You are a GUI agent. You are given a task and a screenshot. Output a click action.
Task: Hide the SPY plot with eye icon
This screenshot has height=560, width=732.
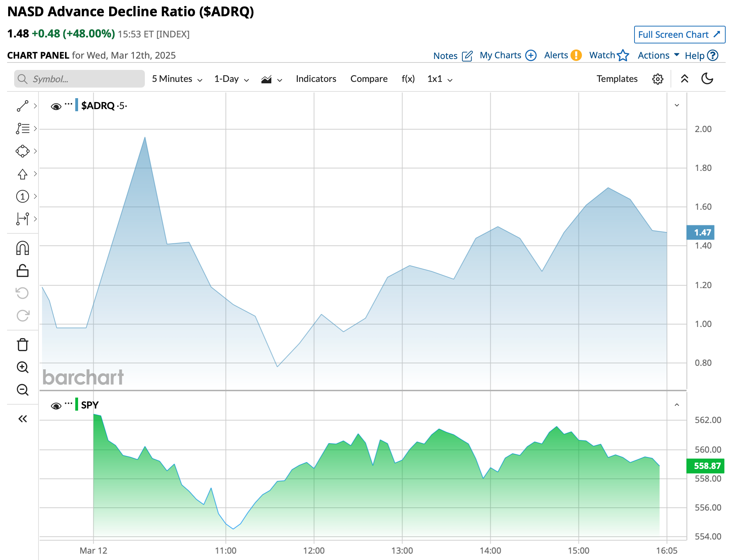(x=56, y=406)
